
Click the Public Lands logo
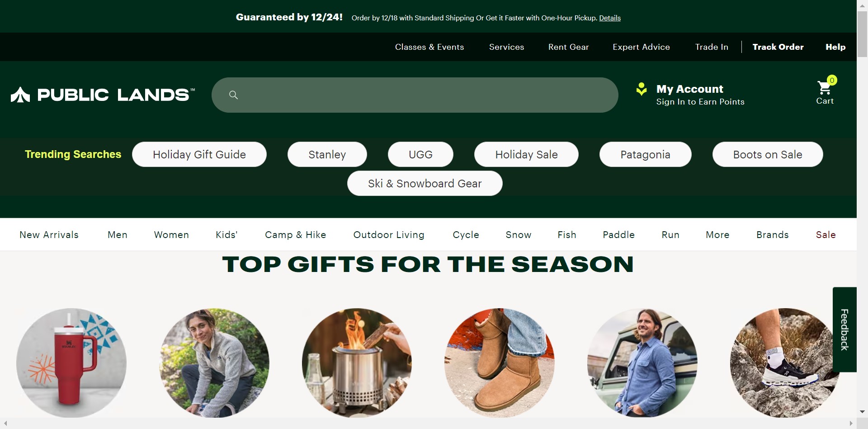[103, 95]
